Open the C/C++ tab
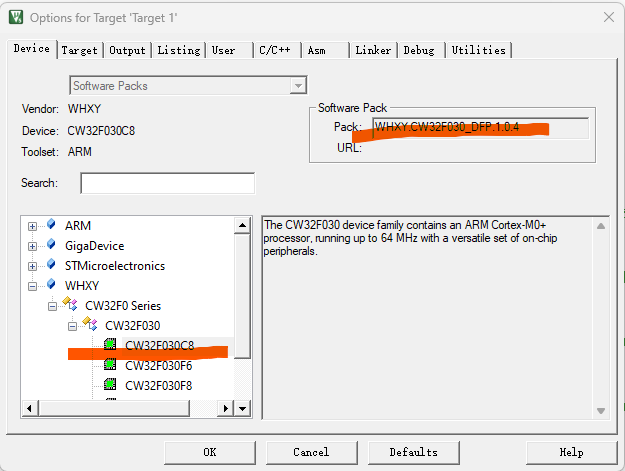 click(x=275, y=50)
